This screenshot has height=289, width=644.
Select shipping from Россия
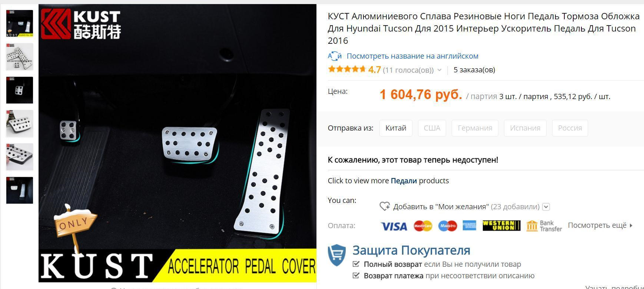click(570, 128)
